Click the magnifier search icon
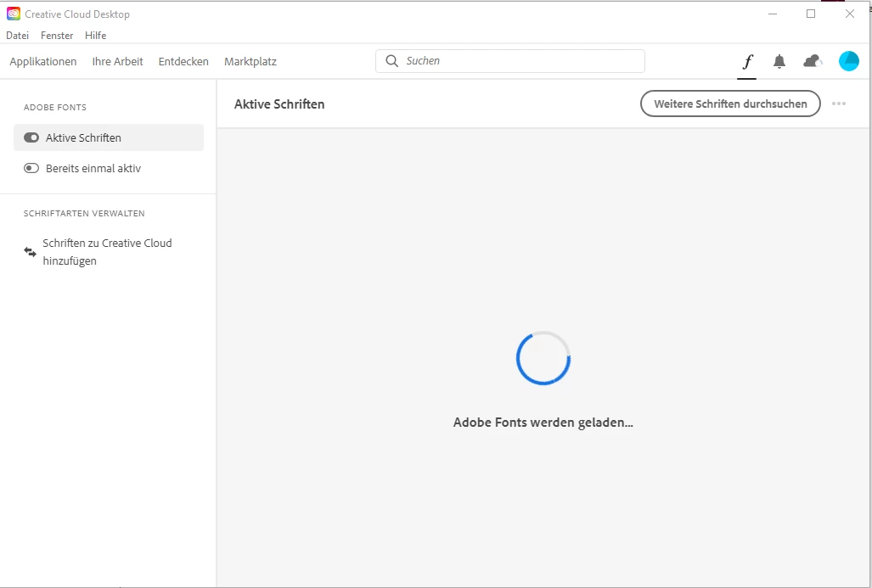Viewport: 872px width, 588px height. [391, 61]
